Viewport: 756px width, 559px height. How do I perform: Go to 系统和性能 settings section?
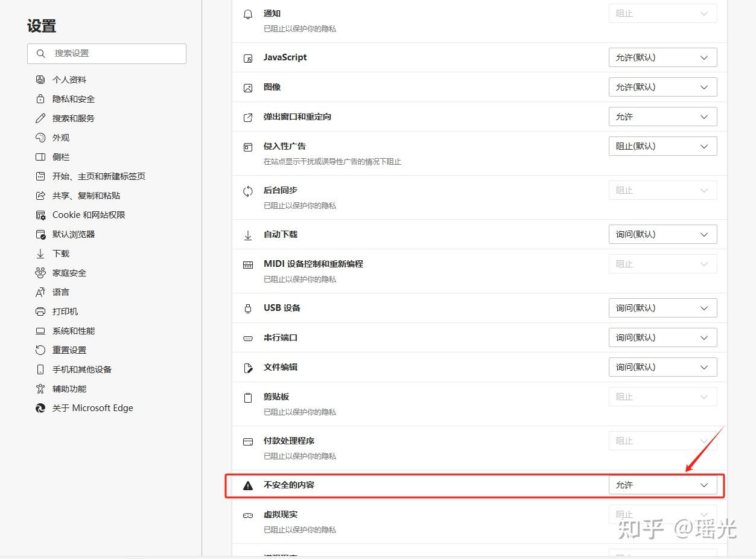point(74,331)
